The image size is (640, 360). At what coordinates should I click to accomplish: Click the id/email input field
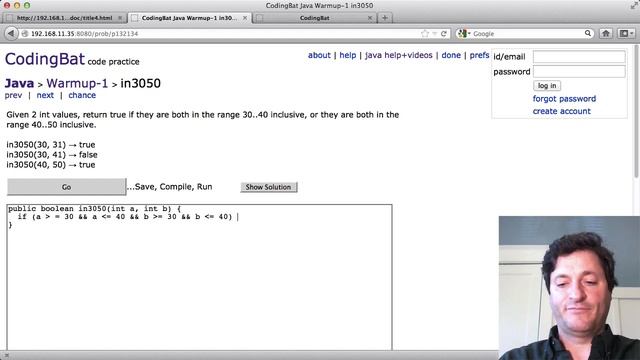[x=579, y=57]
